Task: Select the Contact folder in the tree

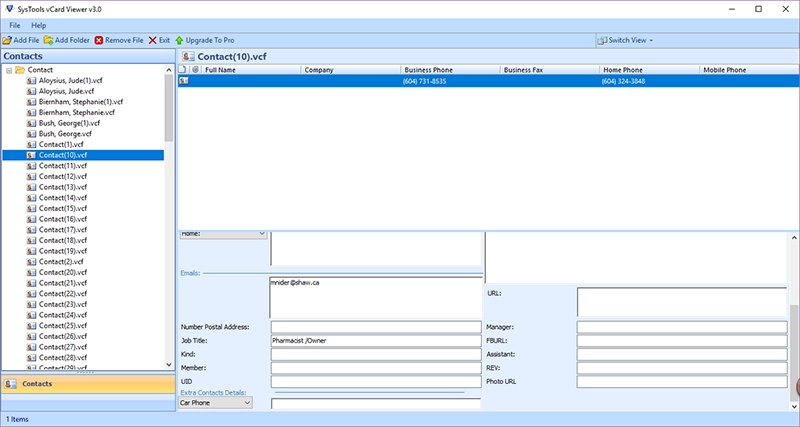Action: 40,70
